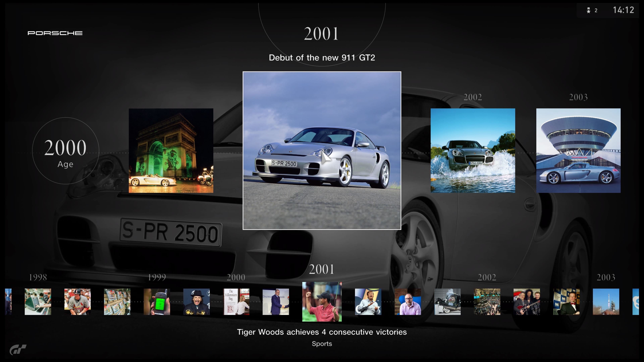
Task: Select the 2000 marker on the world timeline
Action: click(x=236, y=277)
